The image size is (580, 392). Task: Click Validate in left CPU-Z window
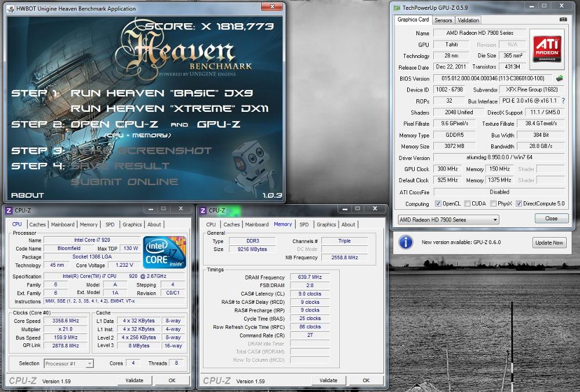click(135, 380)
